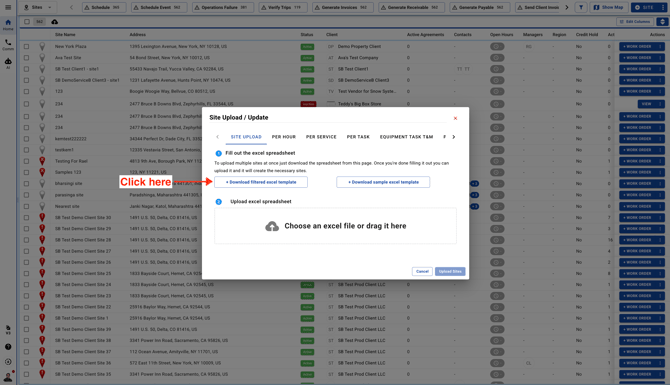The height and width of the screenshot is (385, 670).
Task: Click Download sample excel template button
Action: tap(383, 182)
